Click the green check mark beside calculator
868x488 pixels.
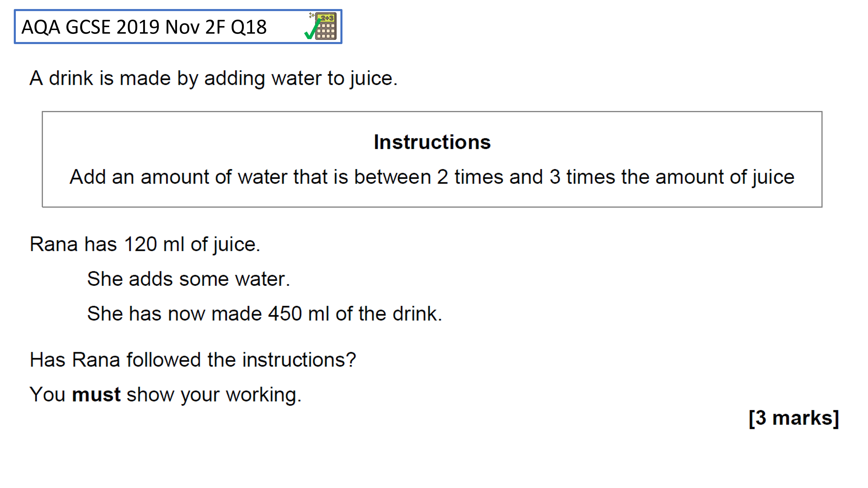pos(312,30)
